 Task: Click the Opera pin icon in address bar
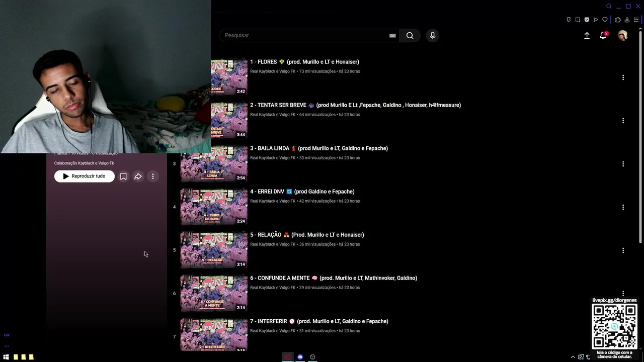tap(569, 20)
